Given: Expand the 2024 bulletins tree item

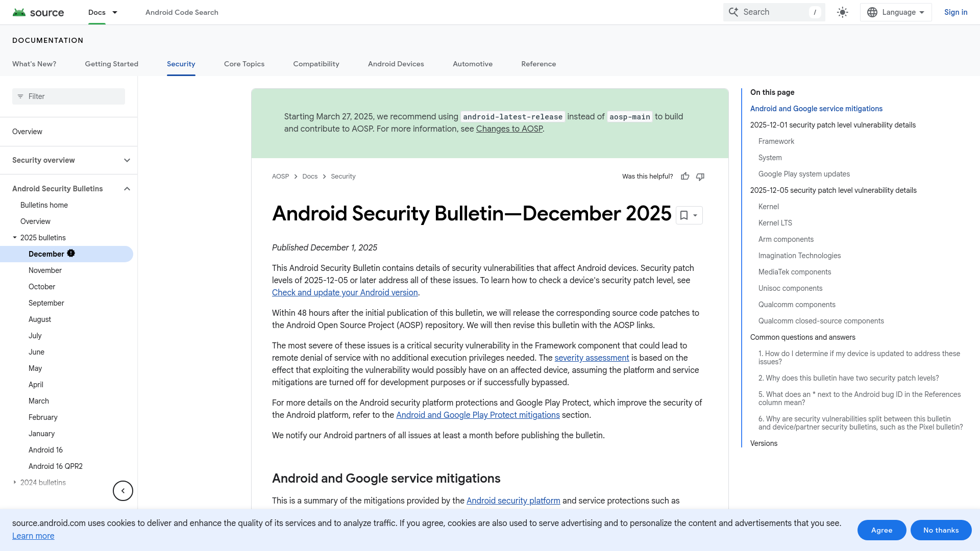Looking at the screenshot, I should [14, 482].
